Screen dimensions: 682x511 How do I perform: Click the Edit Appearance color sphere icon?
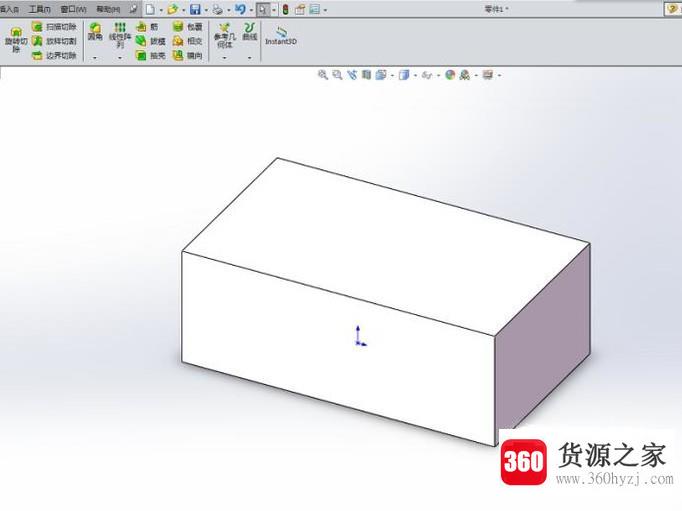click(450, 75)
